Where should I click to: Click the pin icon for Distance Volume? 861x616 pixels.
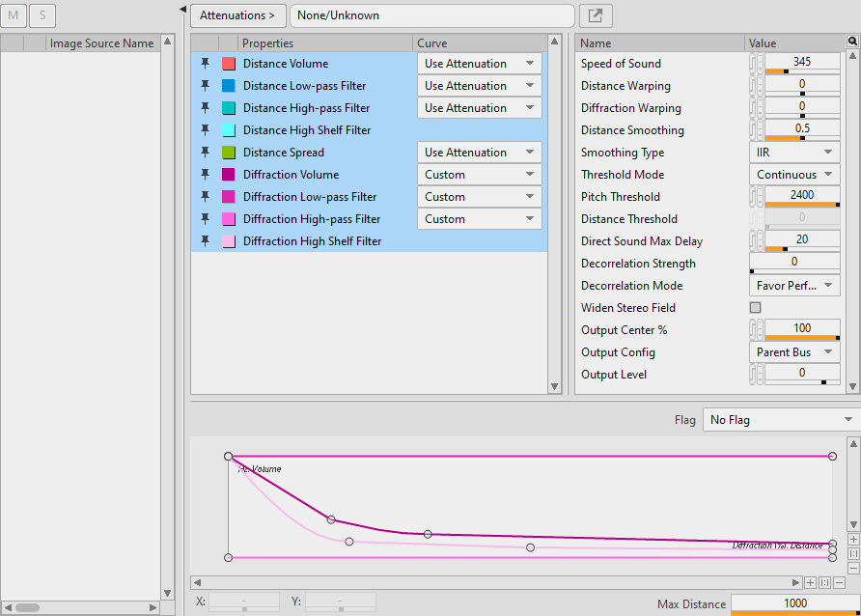[205, 64]
